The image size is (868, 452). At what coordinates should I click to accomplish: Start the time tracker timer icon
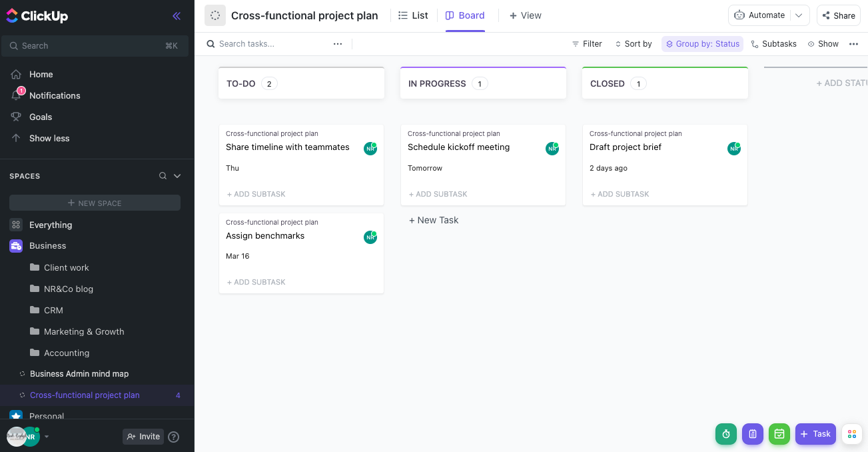point(726,434)
